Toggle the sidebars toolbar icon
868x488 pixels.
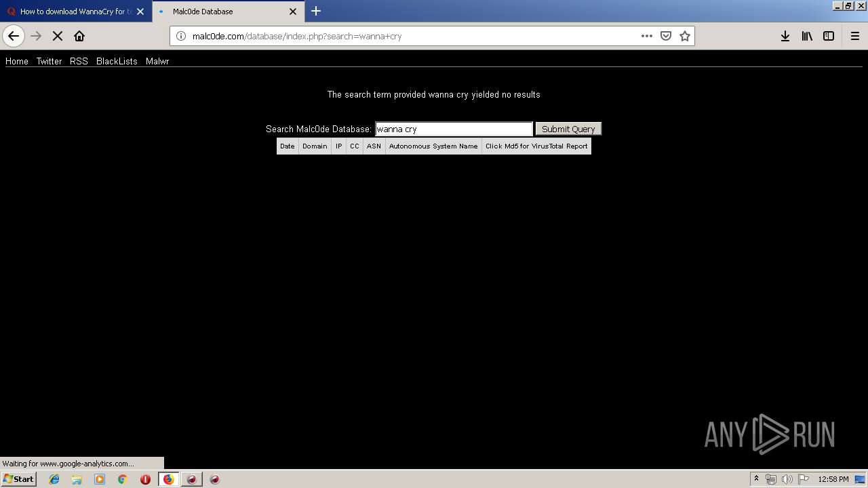829,36
